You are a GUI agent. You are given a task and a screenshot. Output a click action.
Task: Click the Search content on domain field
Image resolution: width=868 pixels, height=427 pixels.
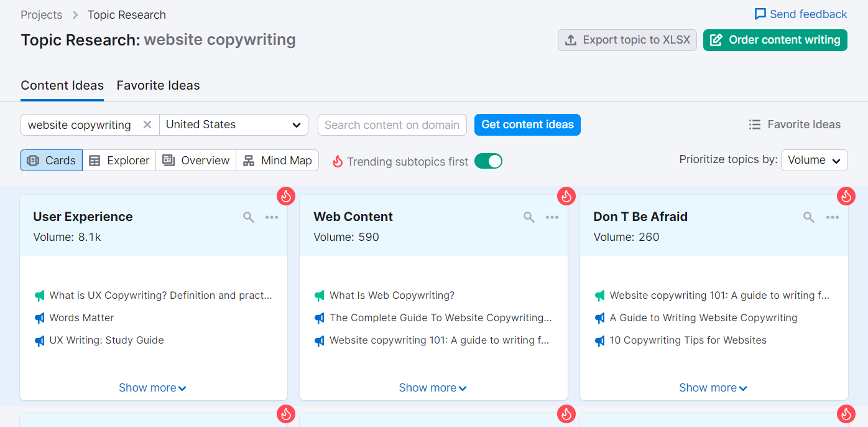[x=392, y=124]
